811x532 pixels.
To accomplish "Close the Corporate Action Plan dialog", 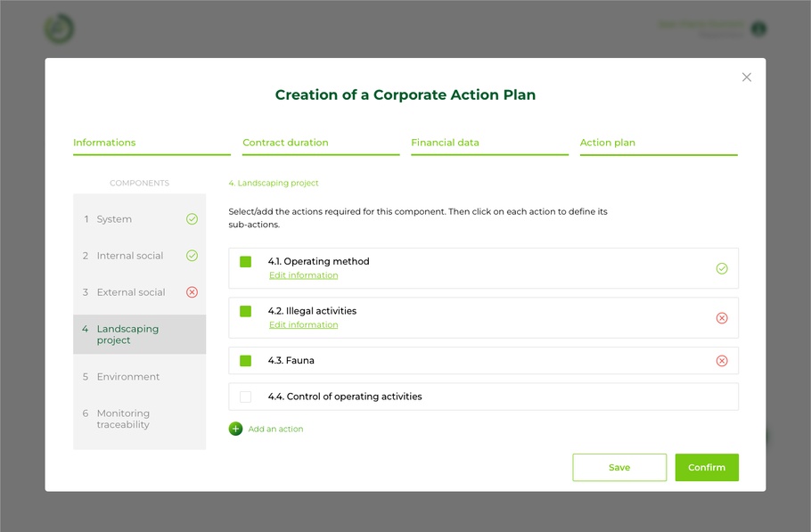I will 747,78.
